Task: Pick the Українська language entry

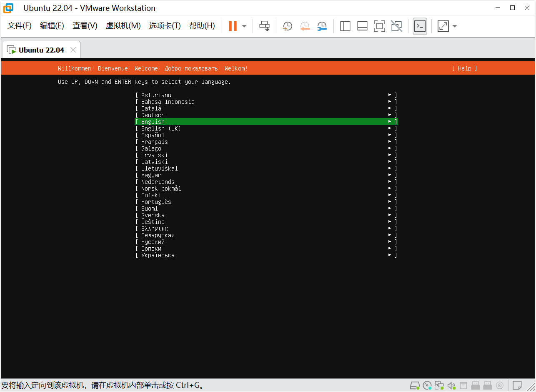Action: pyautogui.click(x=266, y=255)
